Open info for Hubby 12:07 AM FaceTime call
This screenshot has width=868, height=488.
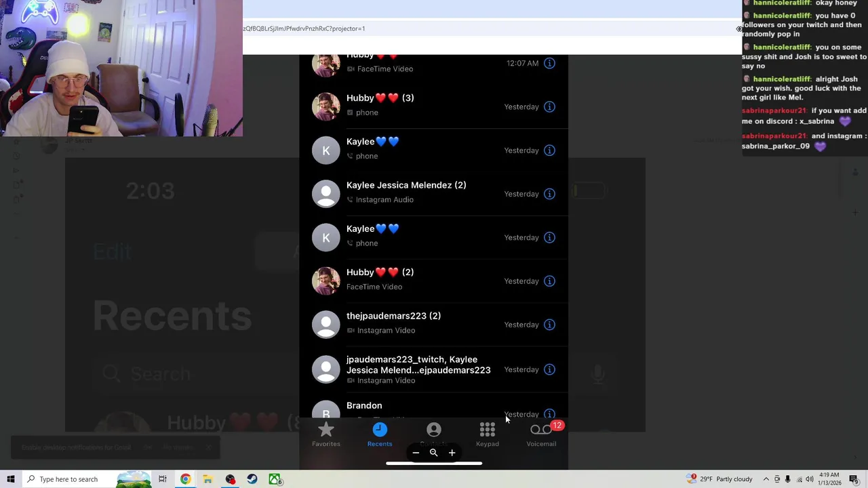549,63
